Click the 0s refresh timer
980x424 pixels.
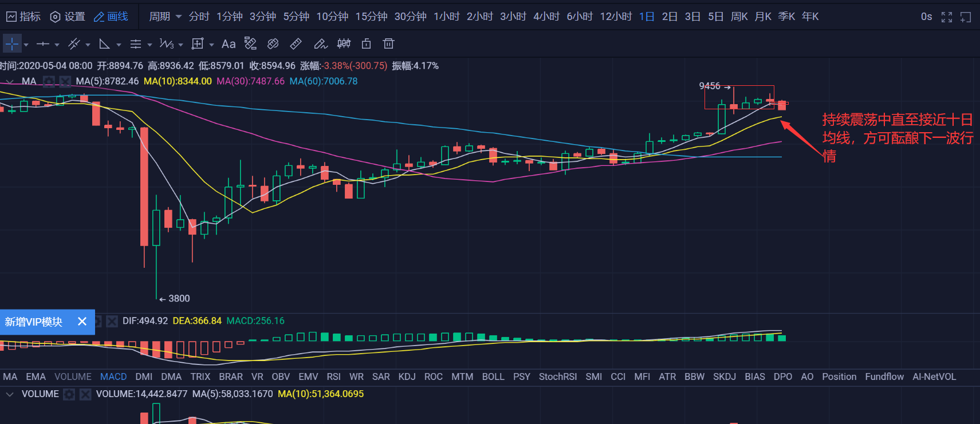[926, 17]
